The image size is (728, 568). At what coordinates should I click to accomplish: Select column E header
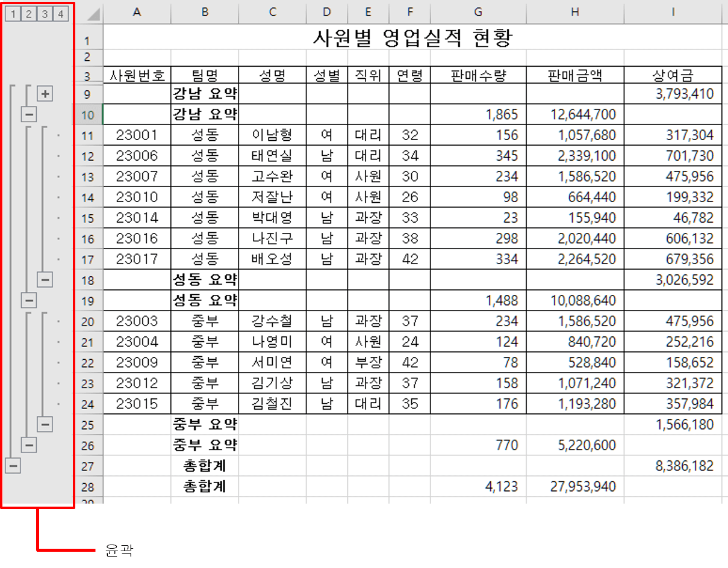coord(368,12)
